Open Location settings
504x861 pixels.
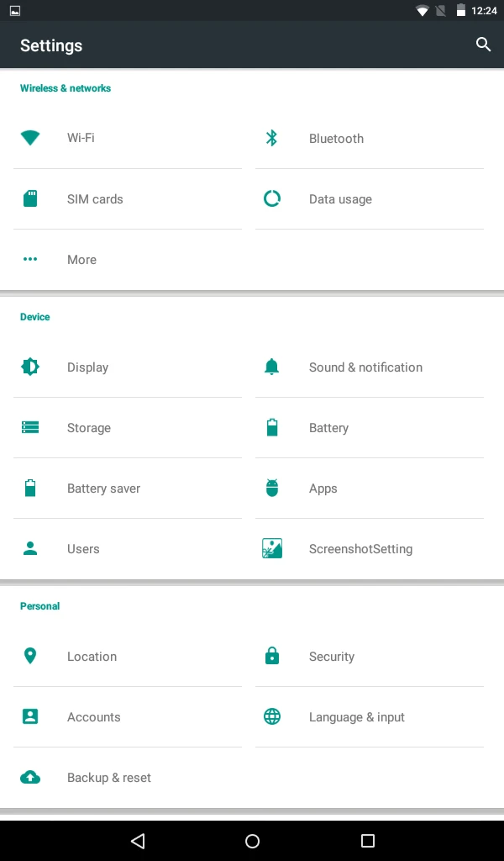127,656
